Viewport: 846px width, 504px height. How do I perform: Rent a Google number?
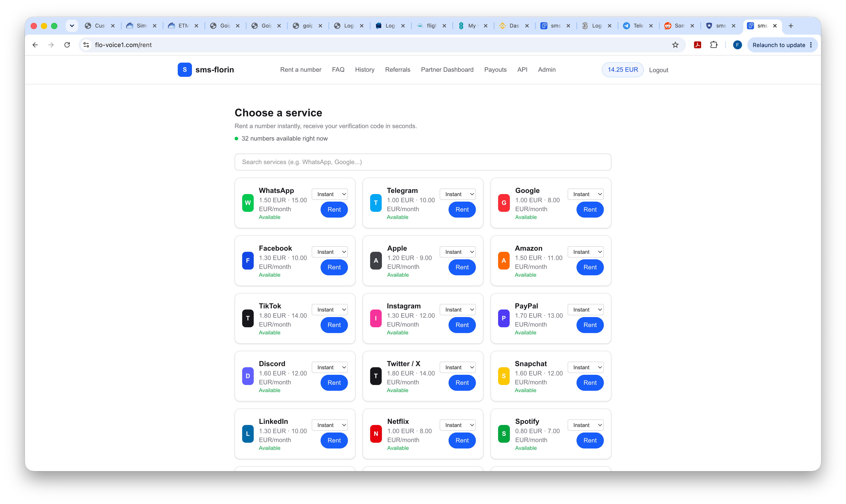590,210
